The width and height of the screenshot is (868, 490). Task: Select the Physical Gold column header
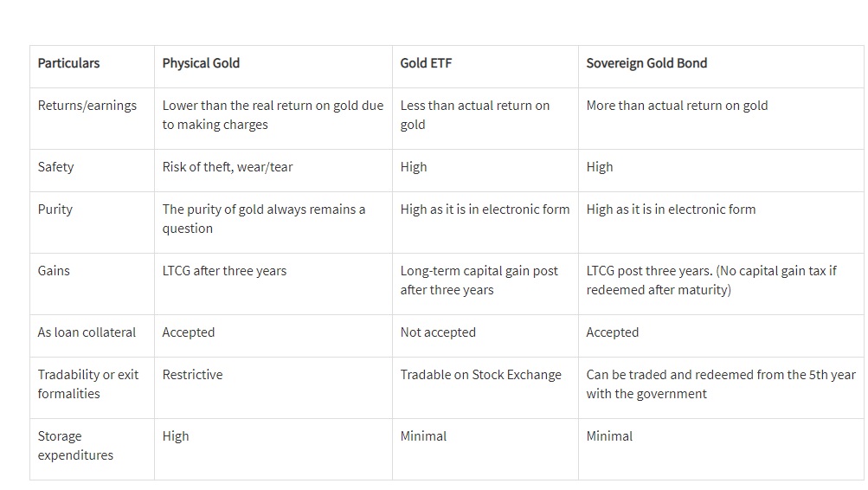click(x=201, y=63)
